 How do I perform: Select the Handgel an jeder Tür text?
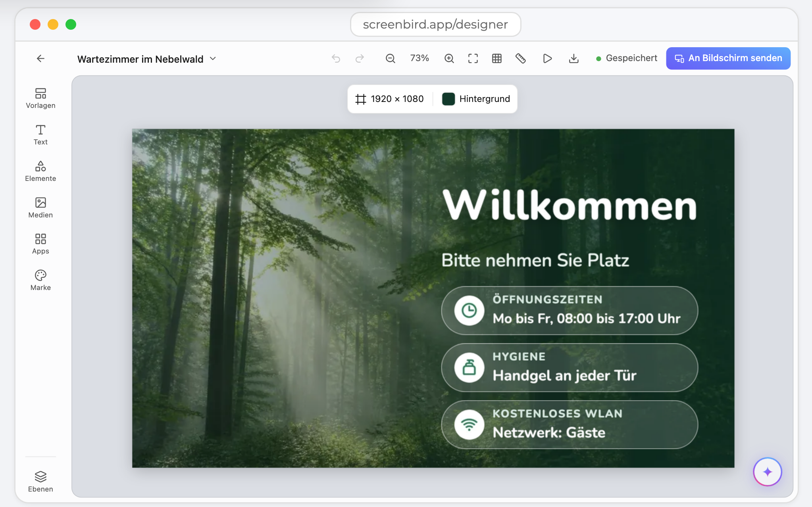tap(564, 376)
